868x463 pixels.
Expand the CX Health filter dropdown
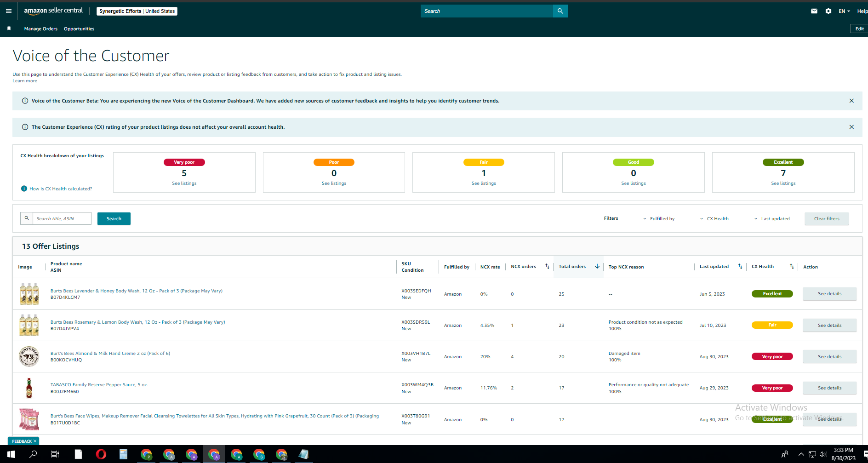tap(714, 218)
